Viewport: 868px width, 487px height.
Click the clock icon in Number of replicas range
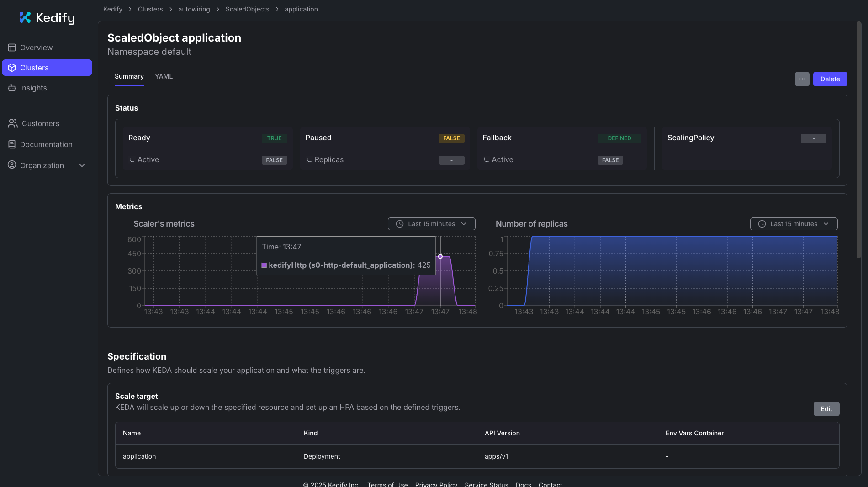(x=762, y=224)
